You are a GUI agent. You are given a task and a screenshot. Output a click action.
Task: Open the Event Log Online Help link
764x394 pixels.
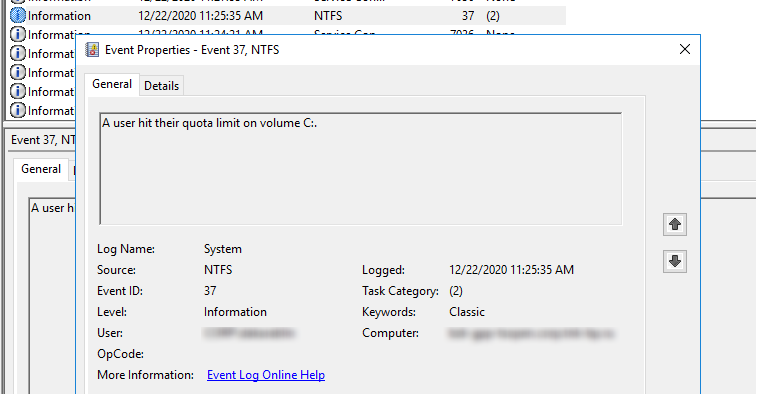tap(266, 375)
